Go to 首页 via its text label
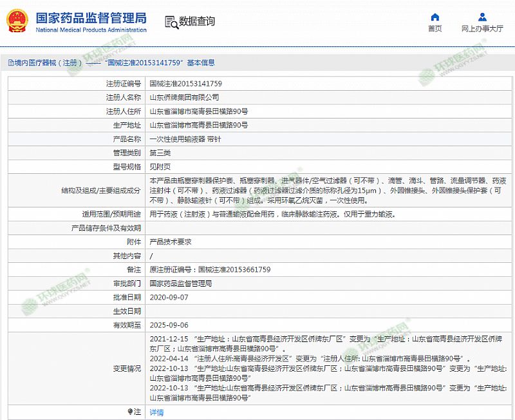This screenshot has height=420, width=515. pyautogui.click(x=435, y=29)
